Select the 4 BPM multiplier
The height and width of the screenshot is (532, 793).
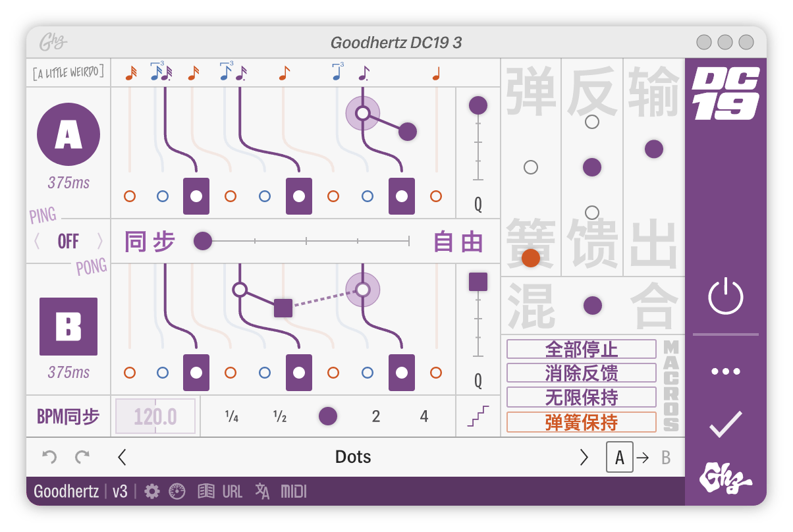point(424,416)
